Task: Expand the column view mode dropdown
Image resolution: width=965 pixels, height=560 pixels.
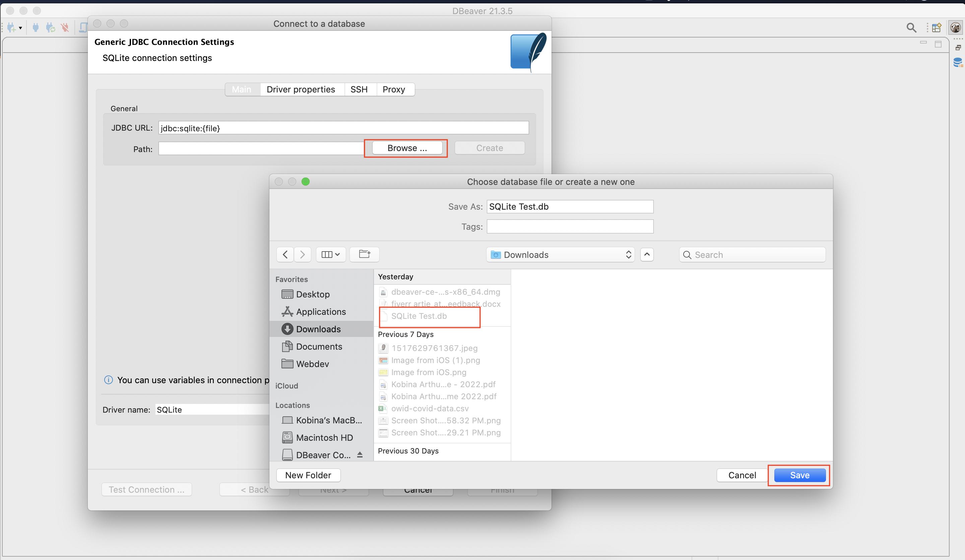Action: tap(331, 255)
